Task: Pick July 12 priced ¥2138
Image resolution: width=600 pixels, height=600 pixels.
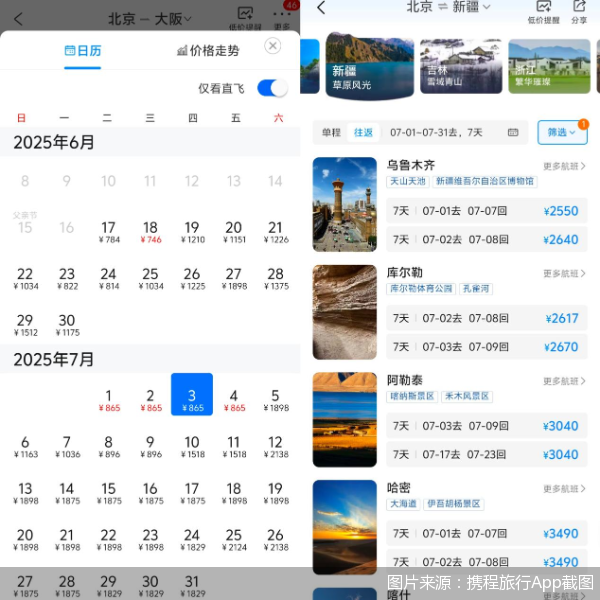Action: coord(276,447)
